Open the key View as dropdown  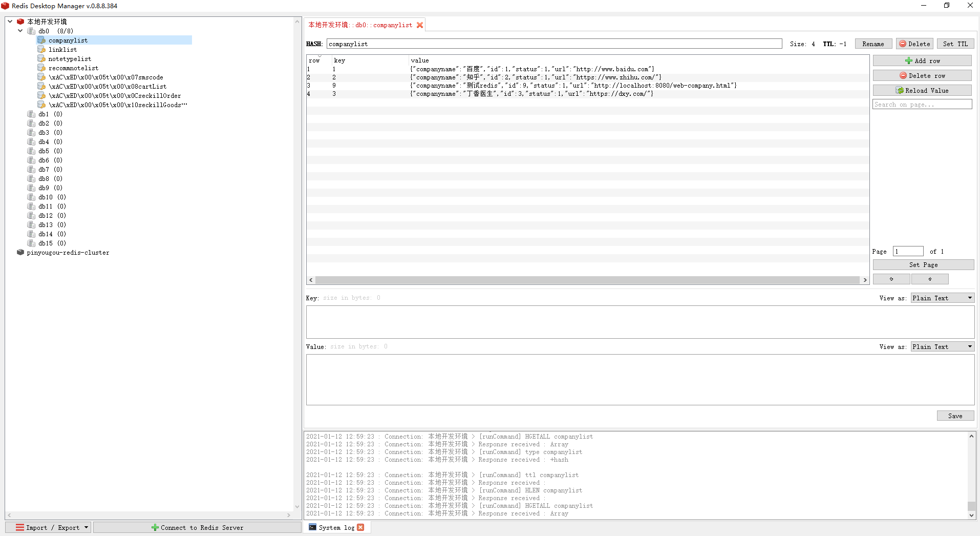point(943,298)
